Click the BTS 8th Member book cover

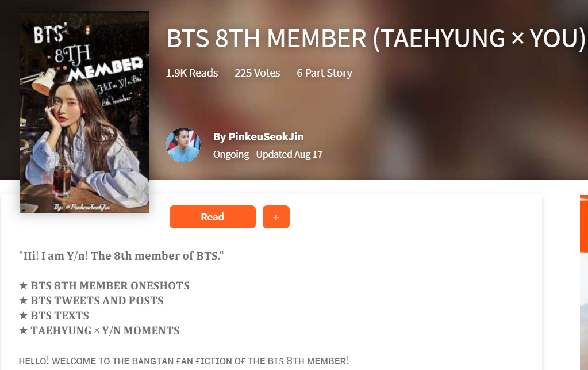[x=84, y=112]
